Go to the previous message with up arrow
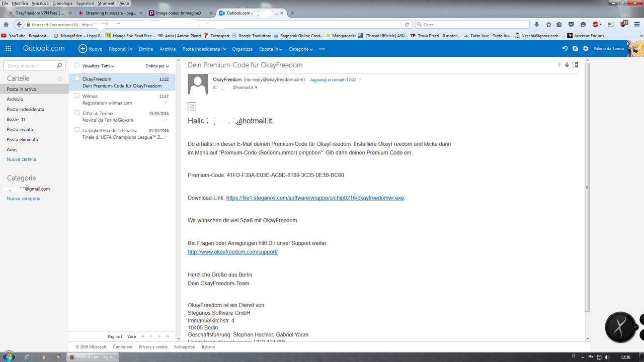Viewport: 644px width, 362px height. pos(559,65)
